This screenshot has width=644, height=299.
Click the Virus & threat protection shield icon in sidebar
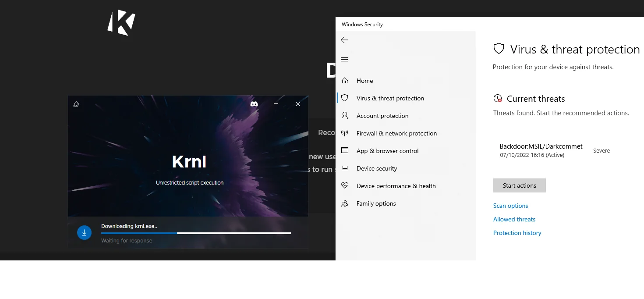(x=345, y=98)
